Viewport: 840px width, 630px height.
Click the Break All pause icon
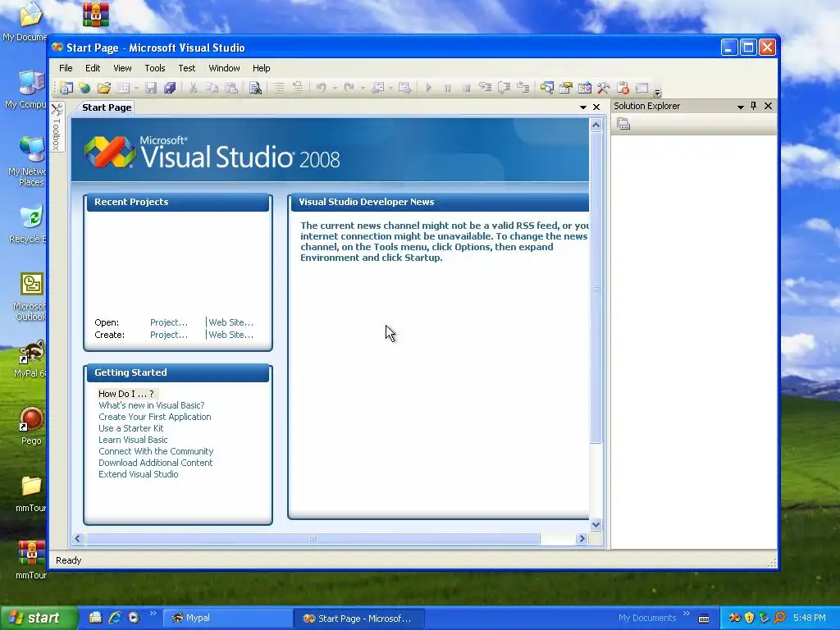click(447, 88)
